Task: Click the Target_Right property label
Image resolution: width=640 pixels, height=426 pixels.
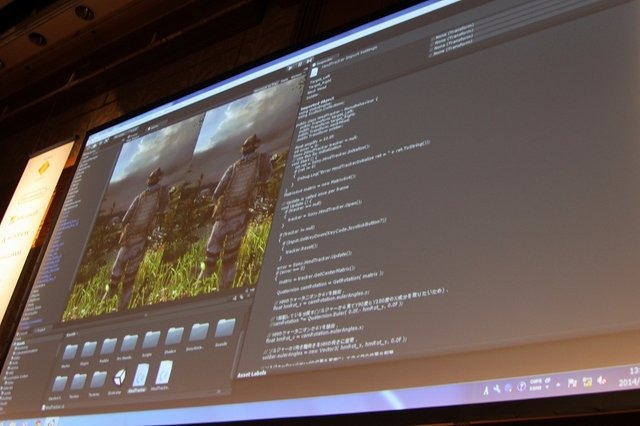Action: pyautogui.click(x=320, y=84)
